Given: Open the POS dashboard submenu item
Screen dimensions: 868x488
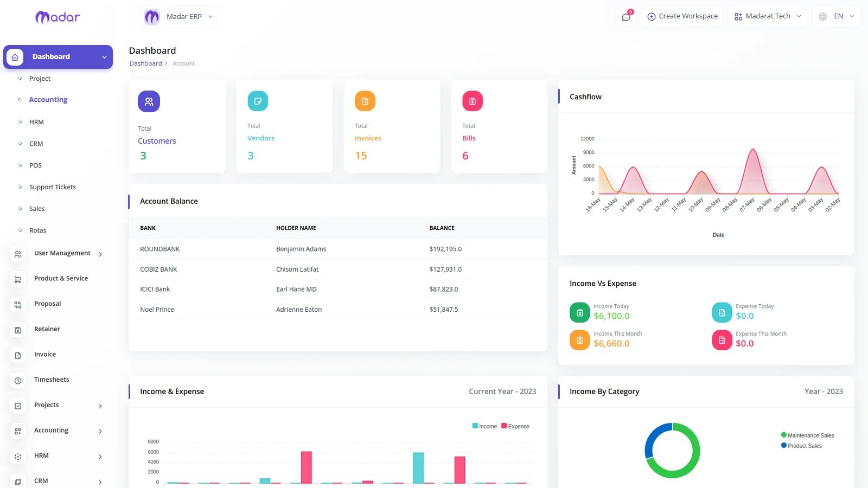Looking at the screenshot, I should point(35,165).
